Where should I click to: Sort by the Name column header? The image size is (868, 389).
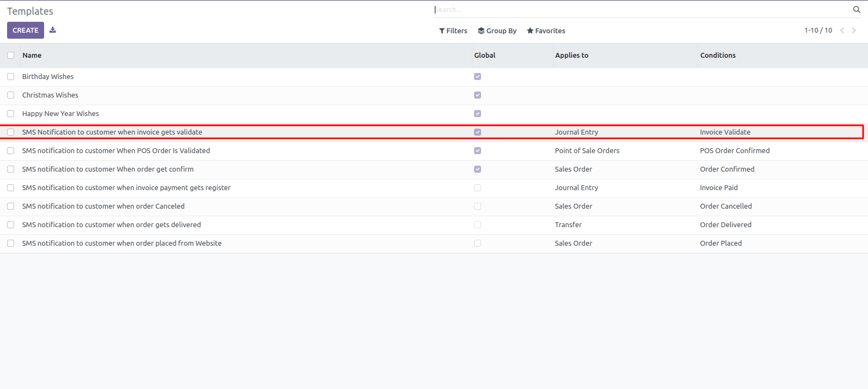(32, 56)
